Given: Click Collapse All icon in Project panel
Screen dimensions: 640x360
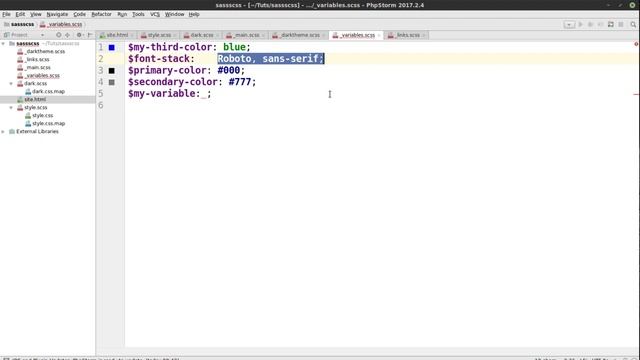Looking at the screenshot, I should pyautogui.click(x=68, y=35).
